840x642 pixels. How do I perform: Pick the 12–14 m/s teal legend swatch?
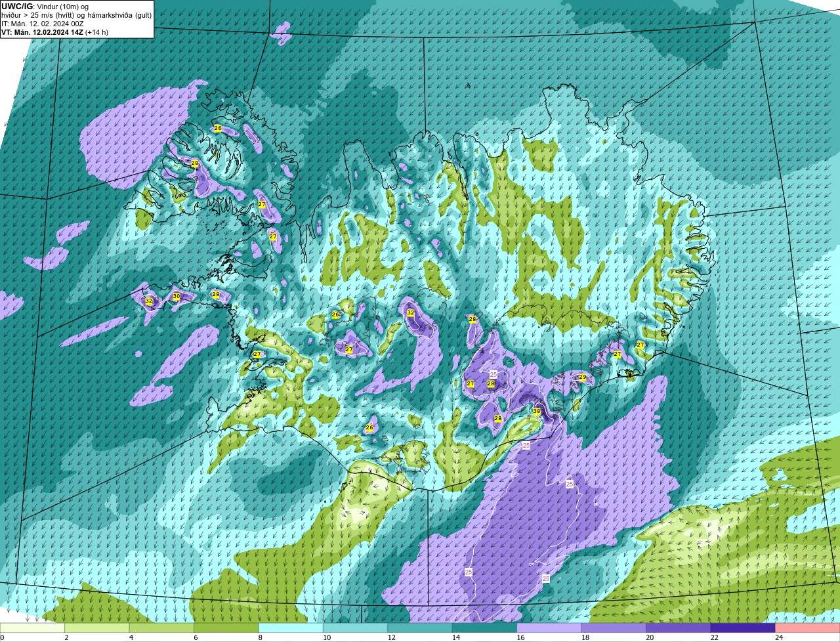pos(420,628)
